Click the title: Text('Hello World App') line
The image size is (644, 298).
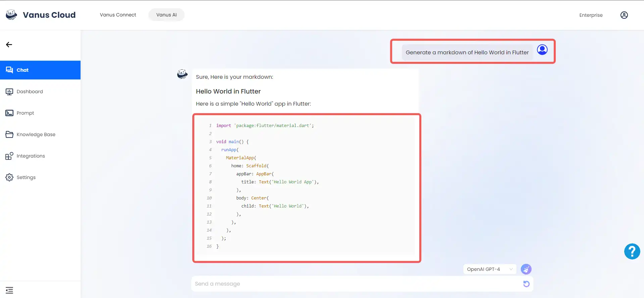[x=280, y=182]
